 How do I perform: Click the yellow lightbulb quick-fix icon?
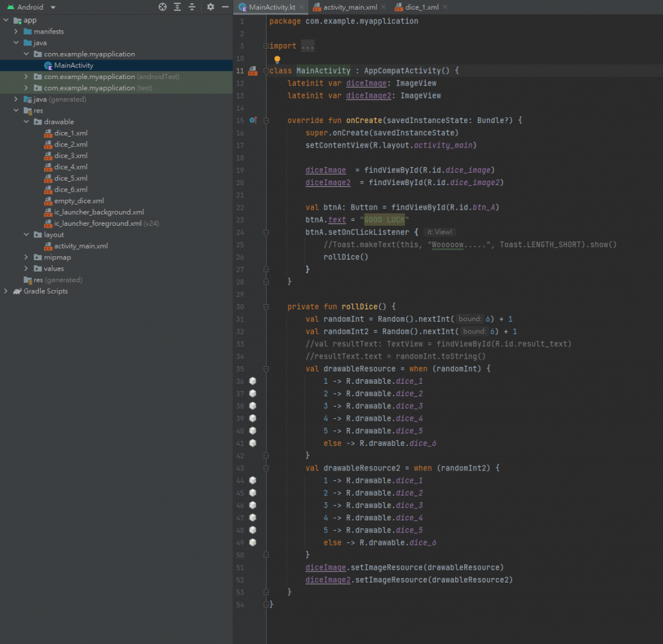pos(277,59)
